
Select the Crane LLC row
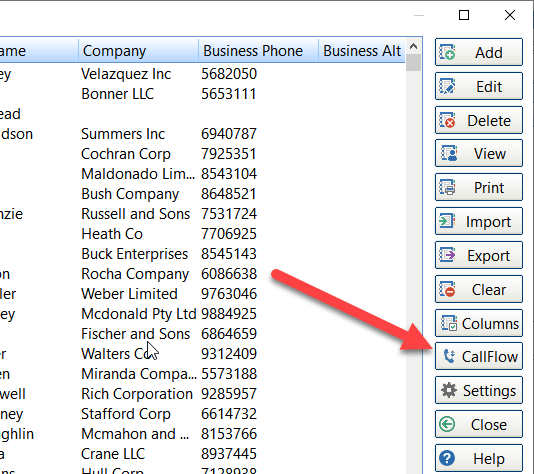coord(203,454)
